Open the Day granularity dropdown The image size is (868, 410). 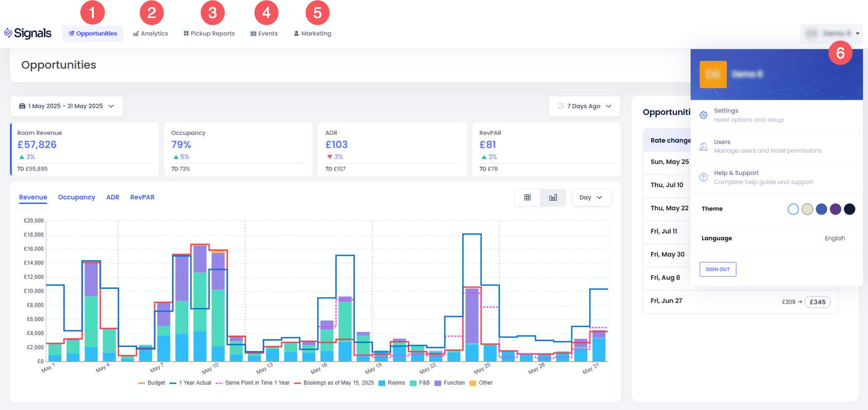[x=591, y=198]
